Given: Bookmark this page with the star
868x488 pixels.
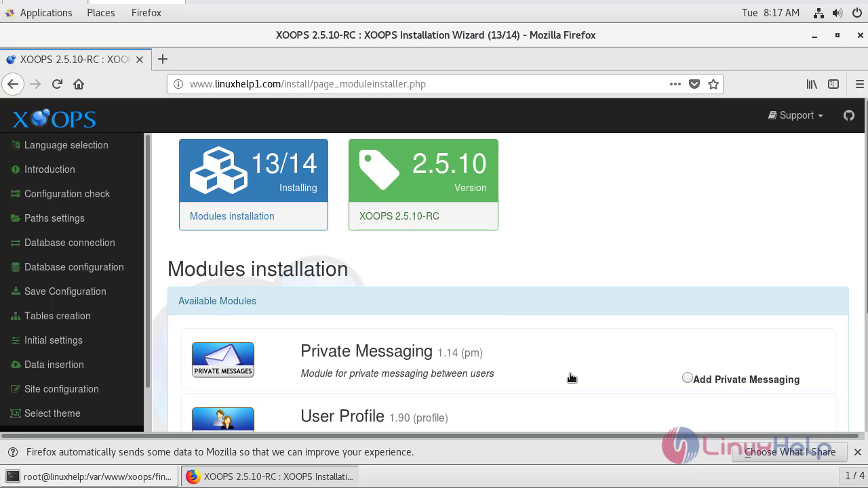Looking at the screenshot, I should 713,84.
